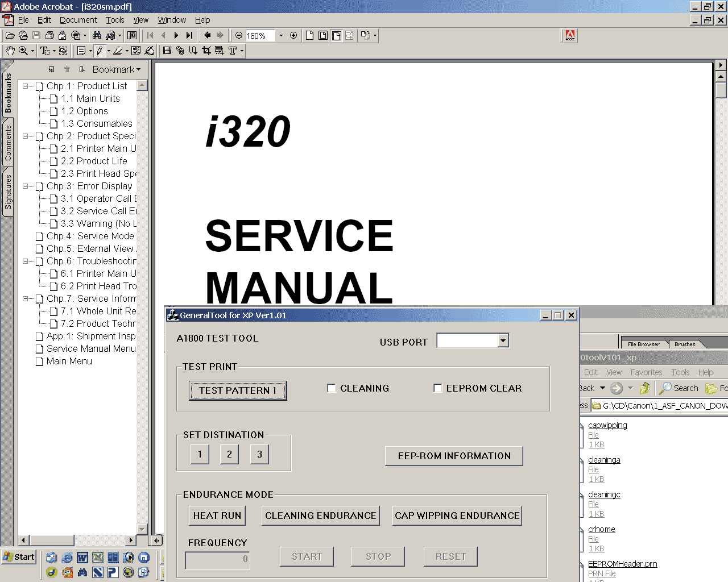Viewport: 728px width, 582px height.
Task: Jump to last page arrow
Action: 189,35
